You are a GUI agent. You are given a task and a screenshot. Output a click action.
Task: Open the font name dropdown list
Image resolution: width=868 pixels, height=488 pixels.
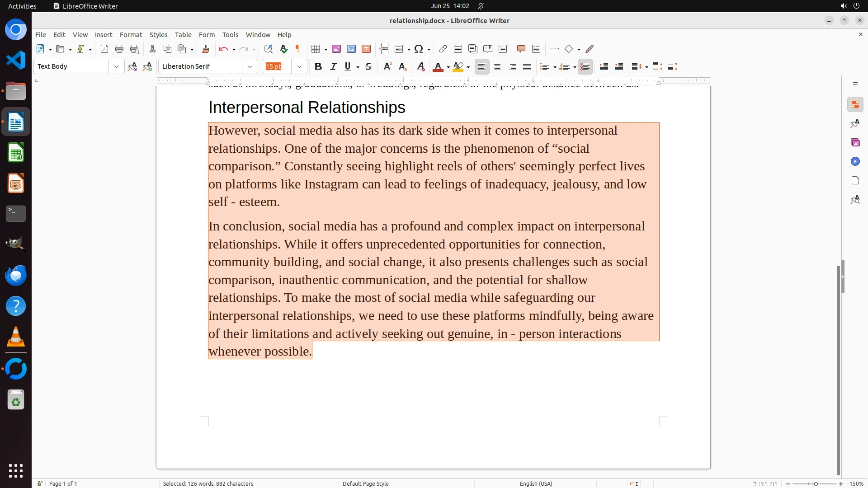pos(250,66)
